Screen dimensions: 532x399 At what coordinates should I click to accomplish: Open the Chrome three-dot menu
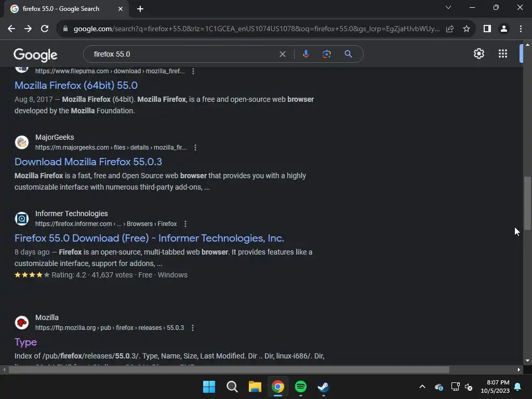(521, 29)
